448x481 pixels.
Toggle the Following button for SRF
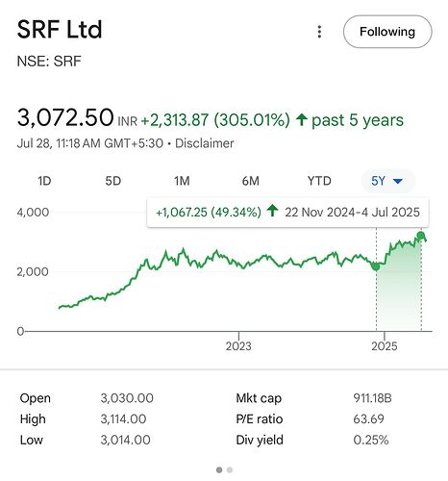(x=387, y=32)
